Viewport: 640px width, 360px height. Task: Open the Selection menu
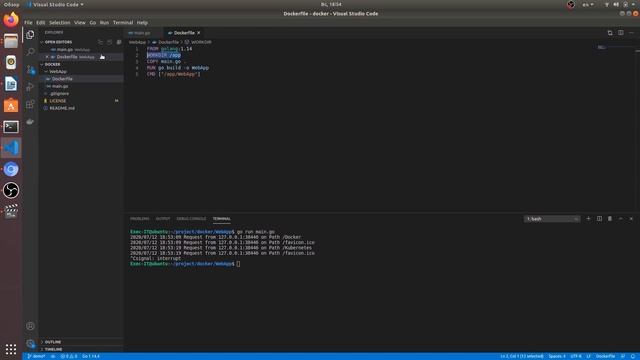[60, 22]
